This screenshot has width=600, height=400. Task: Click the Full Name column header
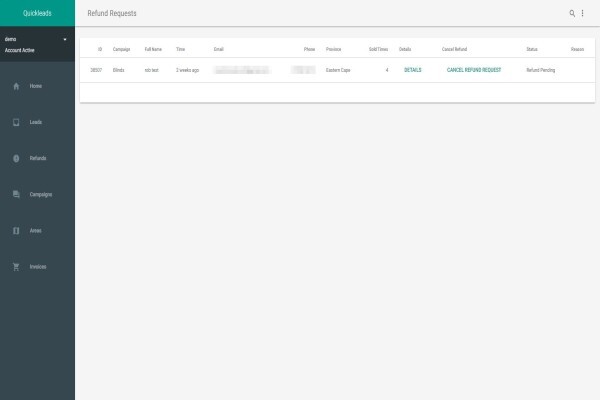[x=153, y=49]
